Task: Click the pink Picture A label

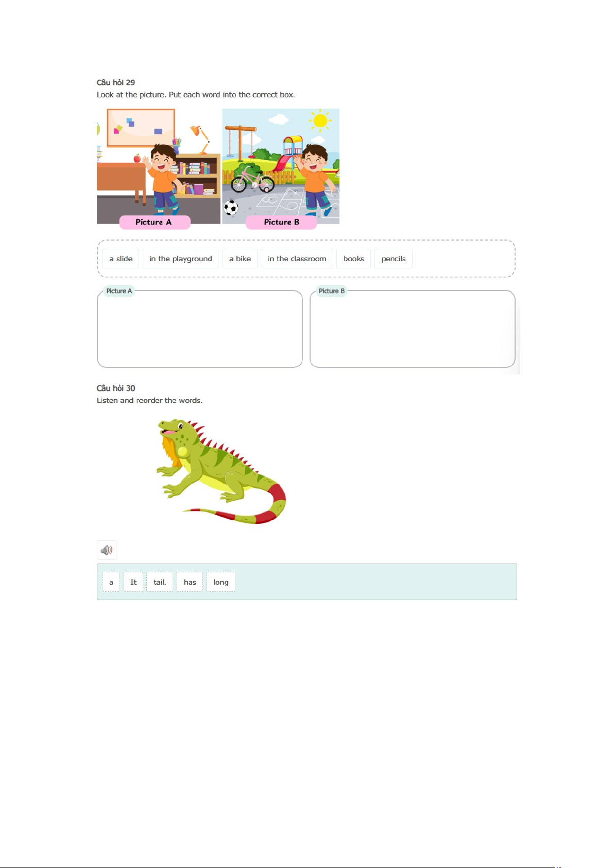Action: 155,222
